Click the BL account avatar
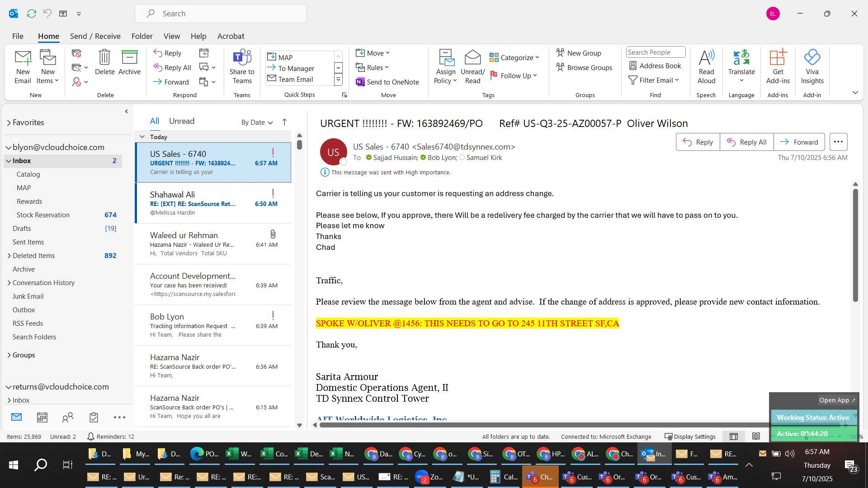The height and width of the screenshot is (488, 868). [773, 14]
